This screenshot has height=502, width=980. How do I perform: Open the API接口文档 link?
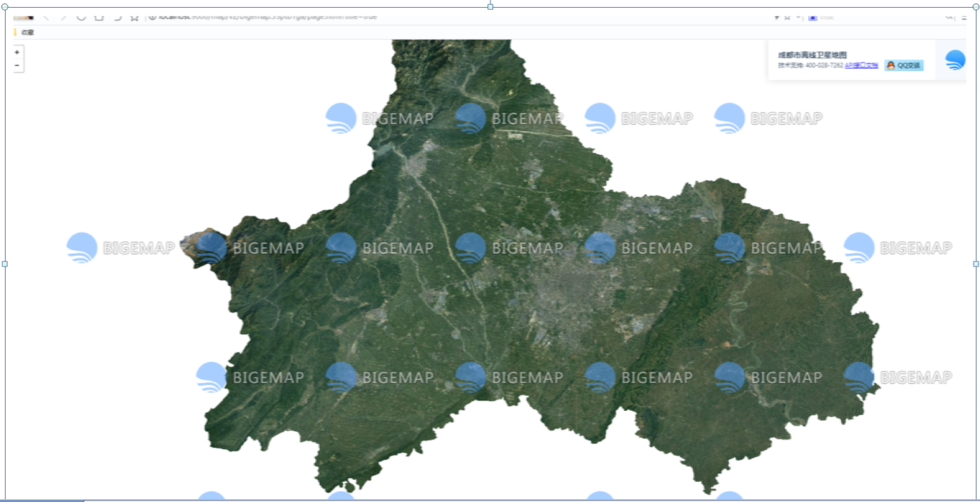[x=861, y=65]
